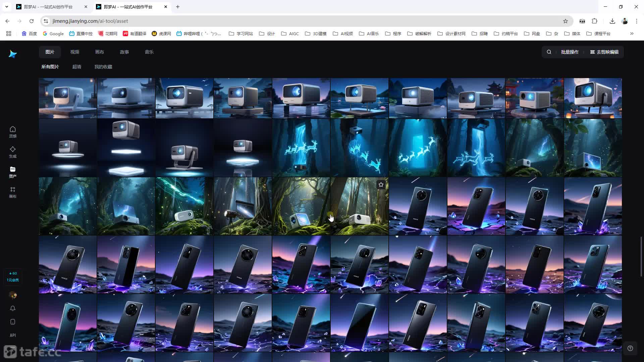Click the mobile phone icon in the sidebar
The width and height of the screenshot is (644, 362).
point(13,322)
